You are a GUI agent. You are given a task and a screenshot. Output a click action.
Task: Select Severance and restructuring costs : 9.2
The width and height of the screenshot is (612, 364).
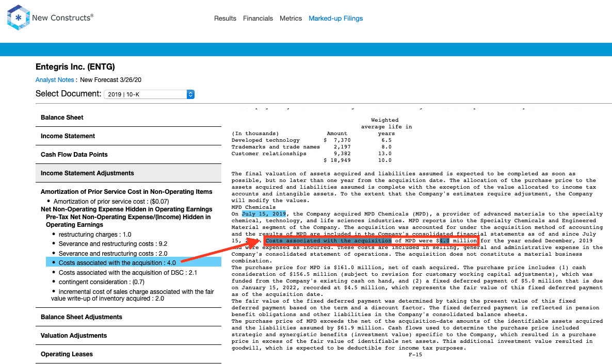(113, 244)
